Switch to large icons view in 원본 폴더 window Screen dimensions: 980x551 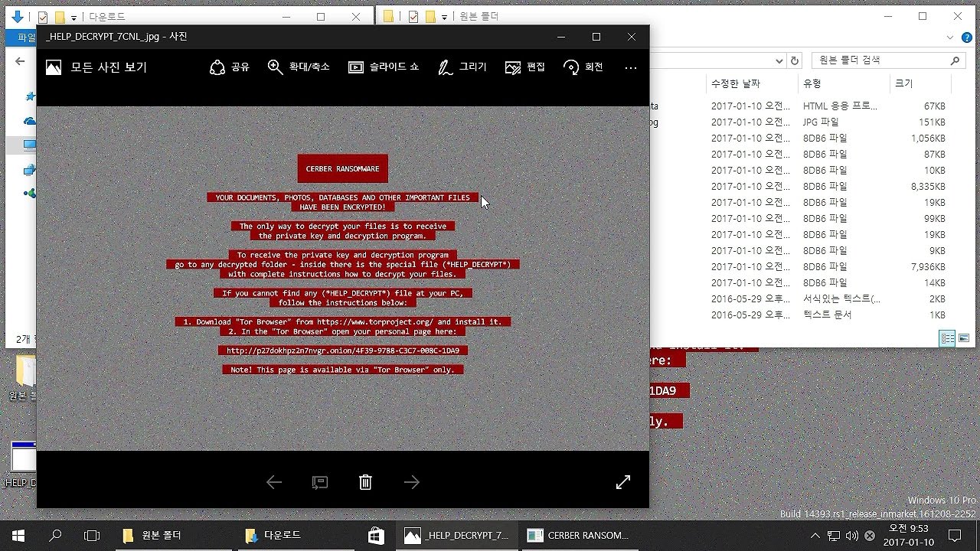pos(964,338)
